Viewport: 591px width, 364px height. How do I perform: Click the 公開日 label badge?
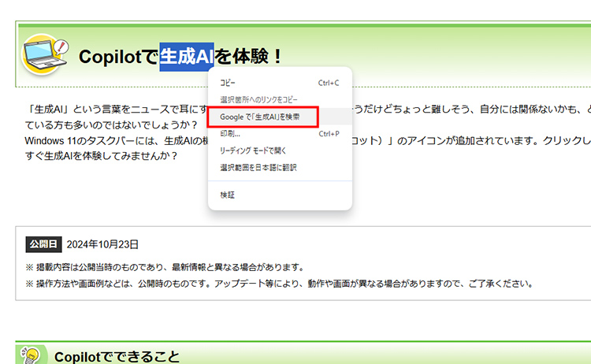click(43, 244)
